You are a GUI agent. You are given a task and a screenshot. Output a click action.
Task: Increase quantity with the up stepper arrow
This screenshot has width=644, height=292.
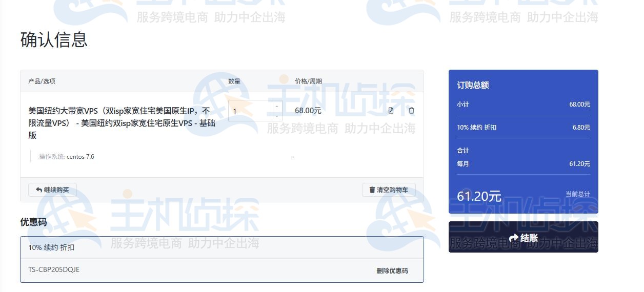[277, 106]
